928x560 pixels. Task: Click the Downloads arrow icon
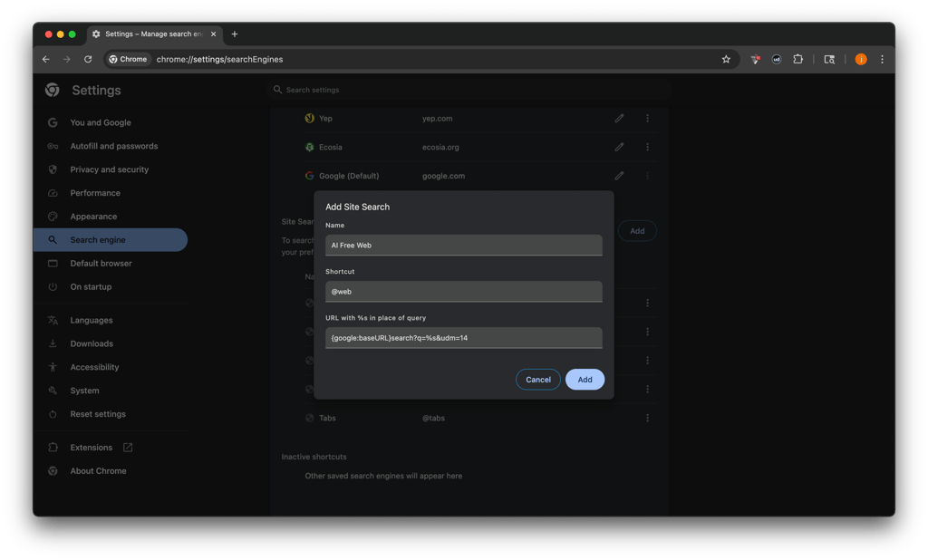coord(53,344)
